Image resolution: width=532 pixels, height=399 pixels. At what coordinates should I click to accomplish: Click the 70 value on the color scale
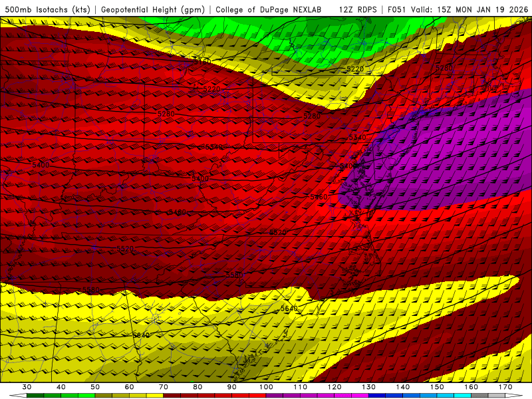164,387
